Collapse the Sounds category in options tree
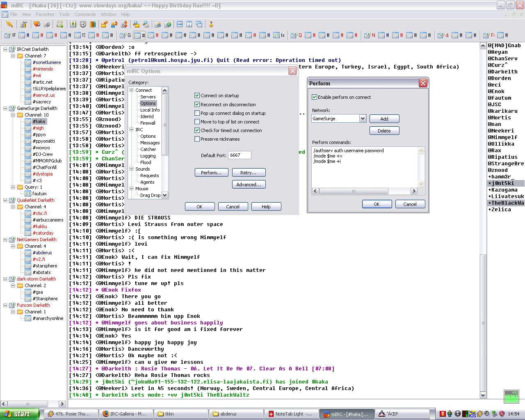Viewport: 525px width, 420px height. click(x=132, y=169)
